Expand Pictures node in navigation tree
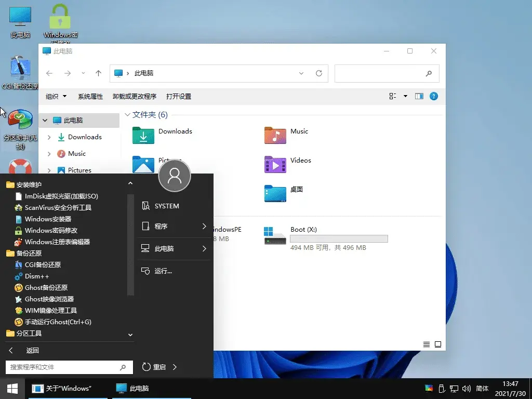 click(49, 170)
